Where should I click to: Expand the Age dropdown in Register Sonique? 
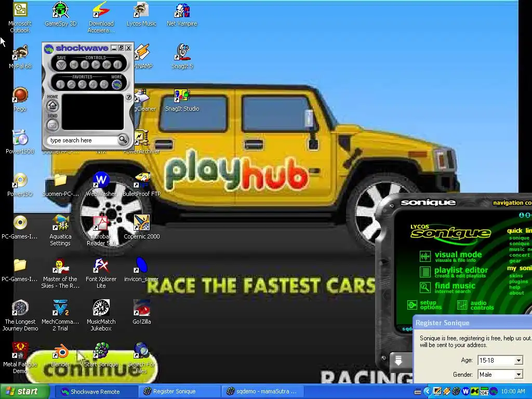click(x=518, y=361)
